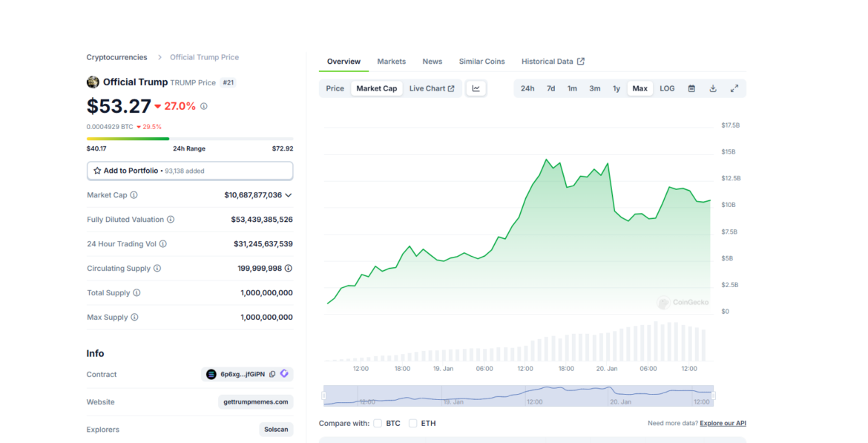Expand chart to fullscreen

(734, 88)
